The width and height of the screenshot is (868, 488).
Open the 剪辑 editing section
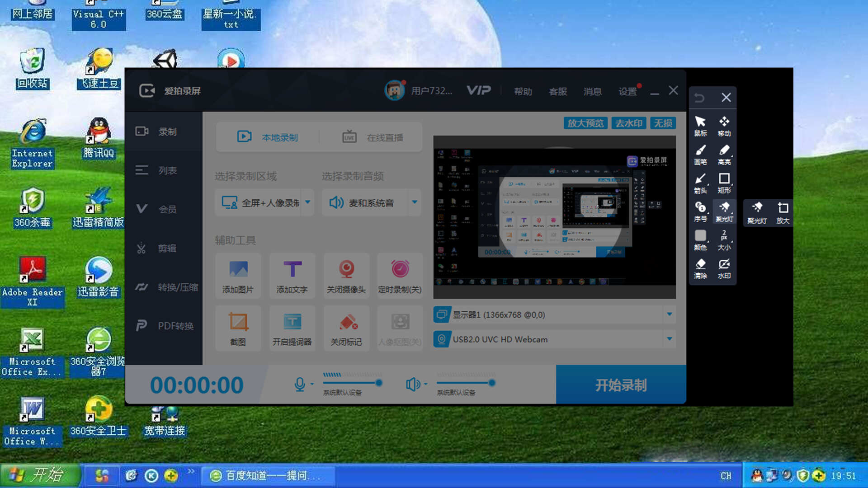point(164,248)
